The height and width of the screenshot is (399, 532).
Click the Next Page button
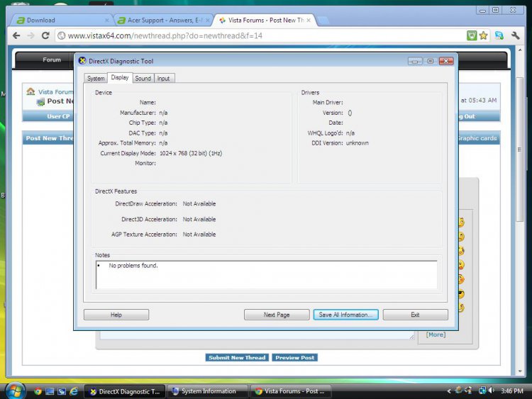click(x=277, y=315)
